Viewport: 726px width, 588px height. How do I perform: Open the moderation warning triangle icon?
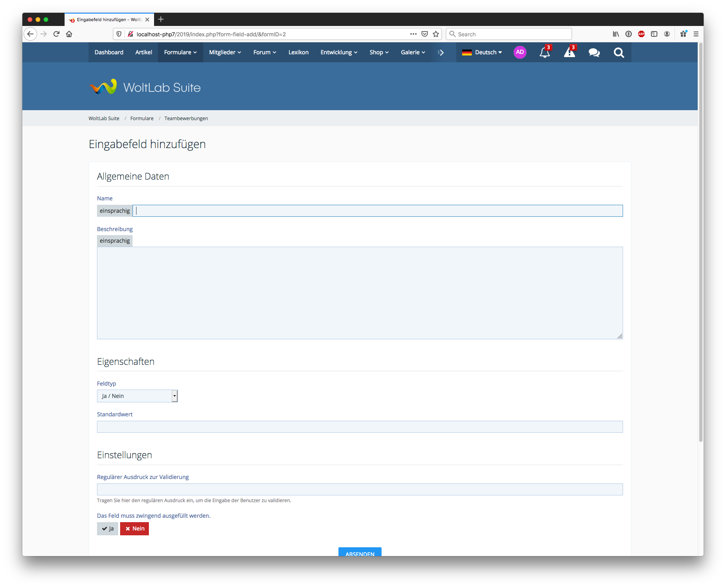569,53
